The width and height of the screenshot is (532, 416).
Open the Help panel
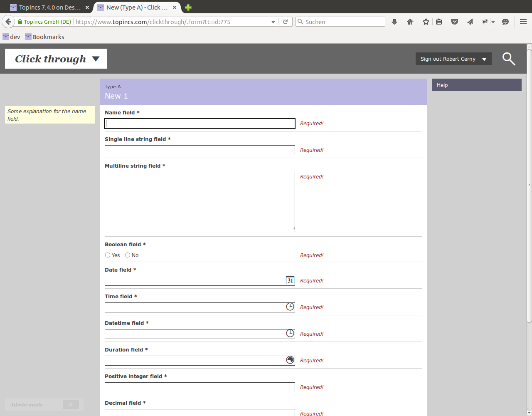click(x=476, y=85)
